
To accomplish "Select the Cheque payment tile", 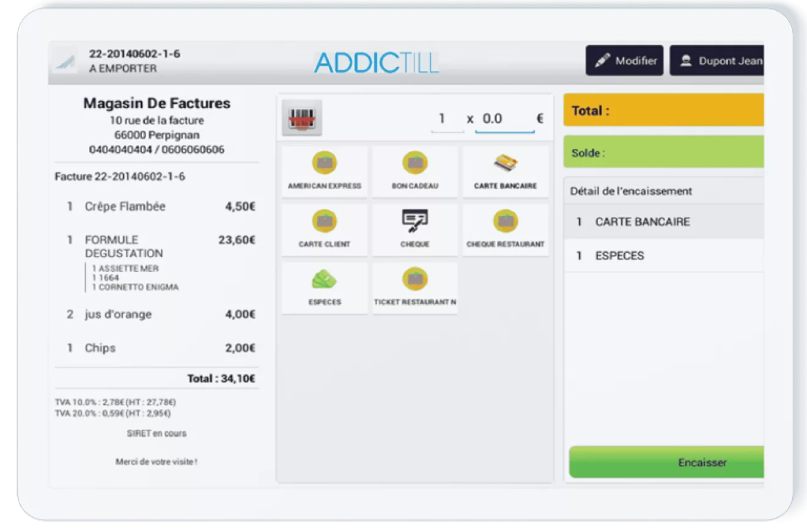I will coord(415,230).
